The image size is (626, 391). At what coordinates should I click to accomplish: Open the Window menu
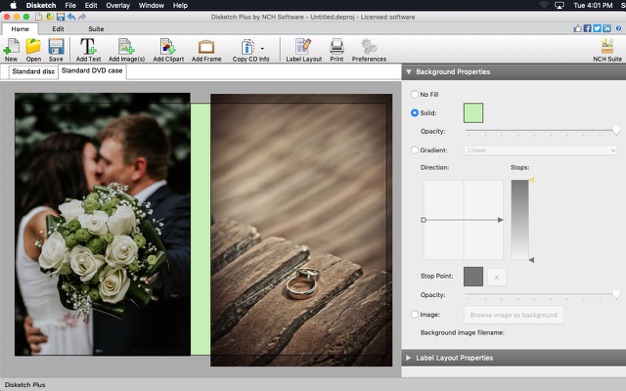(x=151, y=5)
